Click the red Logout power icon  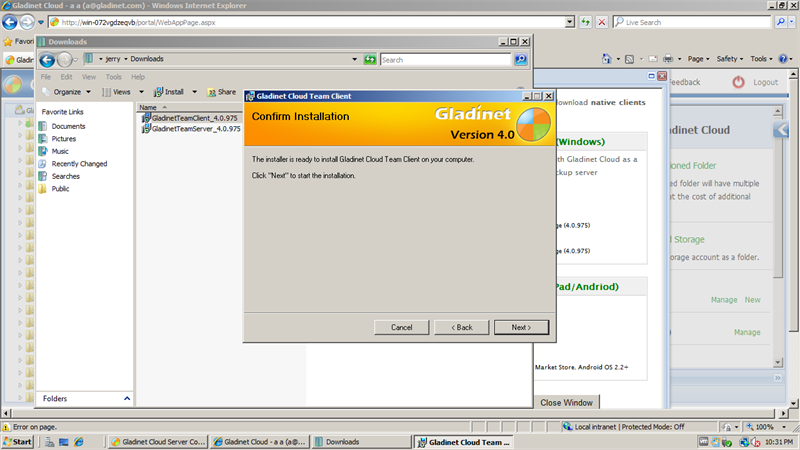coord(738,82)
